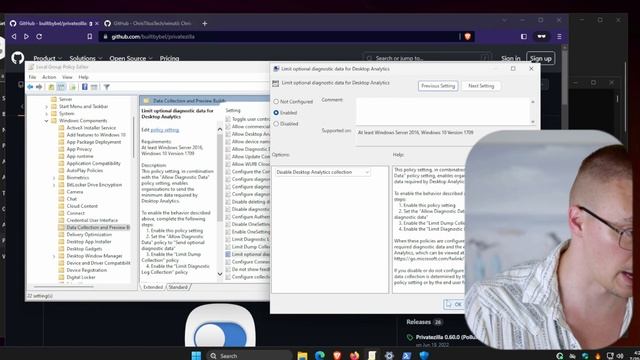The width and height of the screenshot is (640, 360).
Task: Open Brave browser from the taskbar
Action: pyautogui.click(x=337, y=356)
